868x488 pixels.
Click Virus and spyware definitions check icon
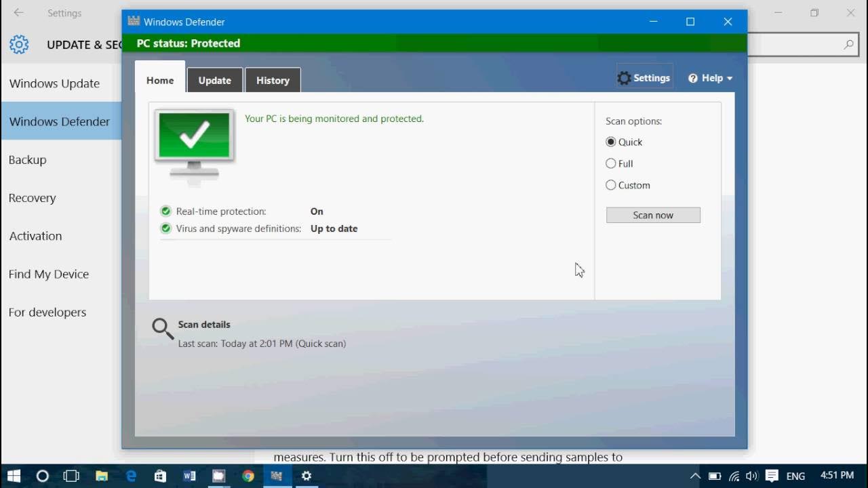[165, 228]
